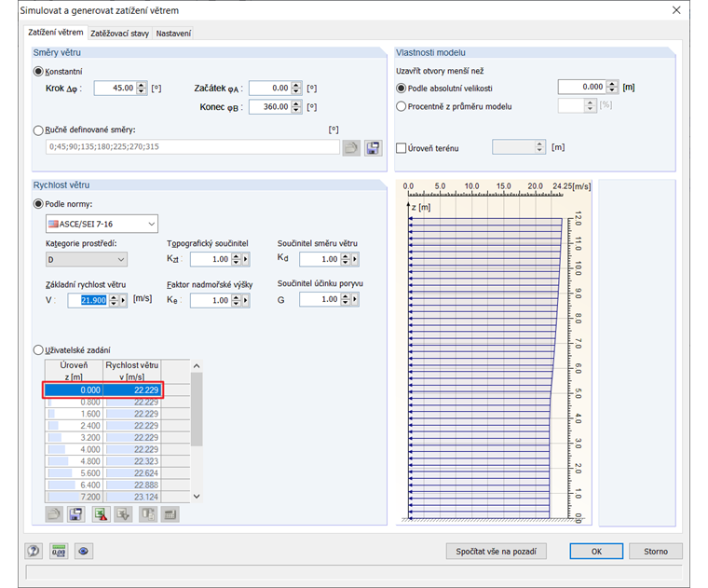The image size is (708, 588).
Task: Click manual directions text field
Action: click(x=193, y=147)
